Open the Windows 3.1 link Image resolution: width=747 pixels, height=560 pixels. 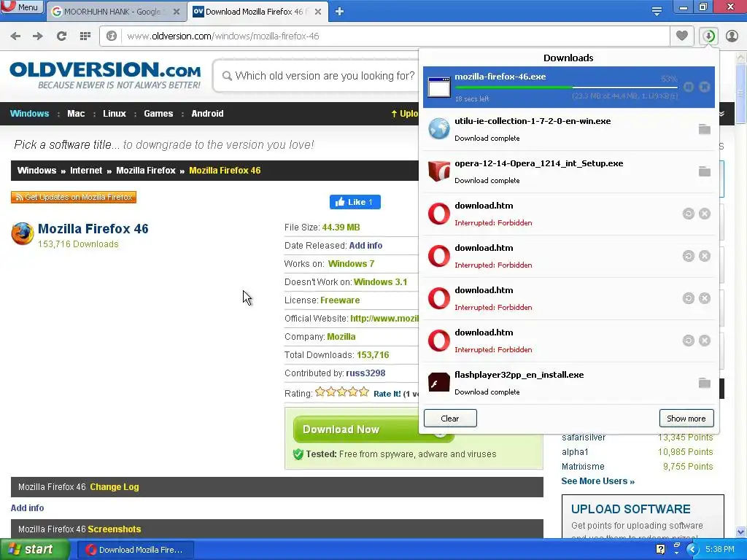(381, 282)
